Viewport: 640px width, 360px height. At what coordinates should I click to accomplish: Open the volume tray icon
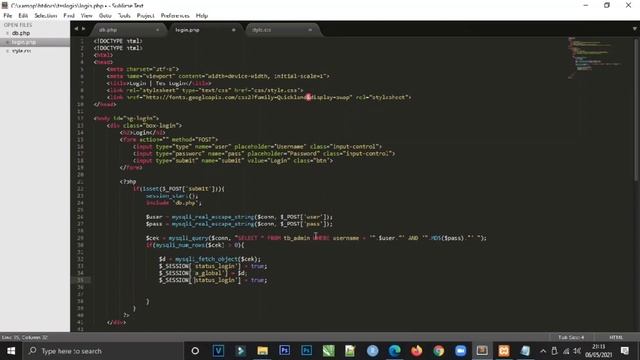click(x=577, y=351)
